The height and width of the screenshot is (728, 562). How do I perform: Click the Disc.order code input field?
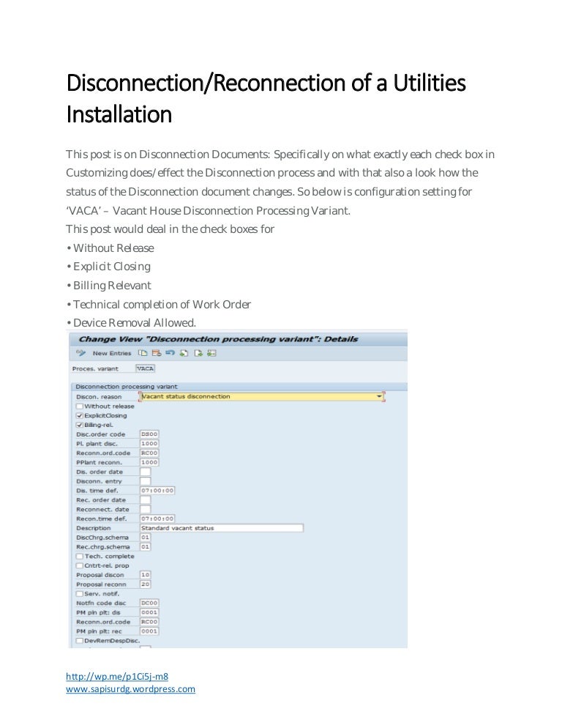point(147,433)
